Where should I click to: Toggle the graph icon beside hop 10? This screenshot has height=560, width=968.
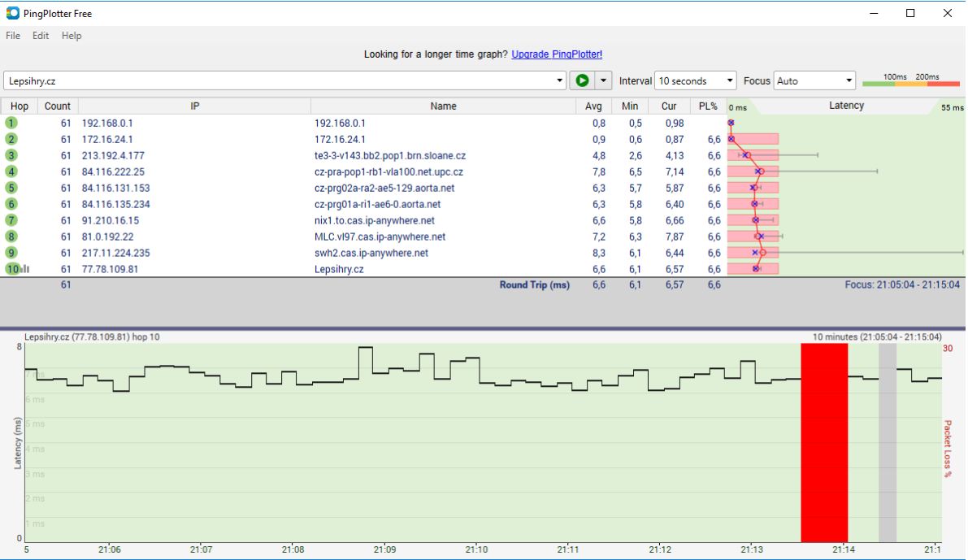25,269
